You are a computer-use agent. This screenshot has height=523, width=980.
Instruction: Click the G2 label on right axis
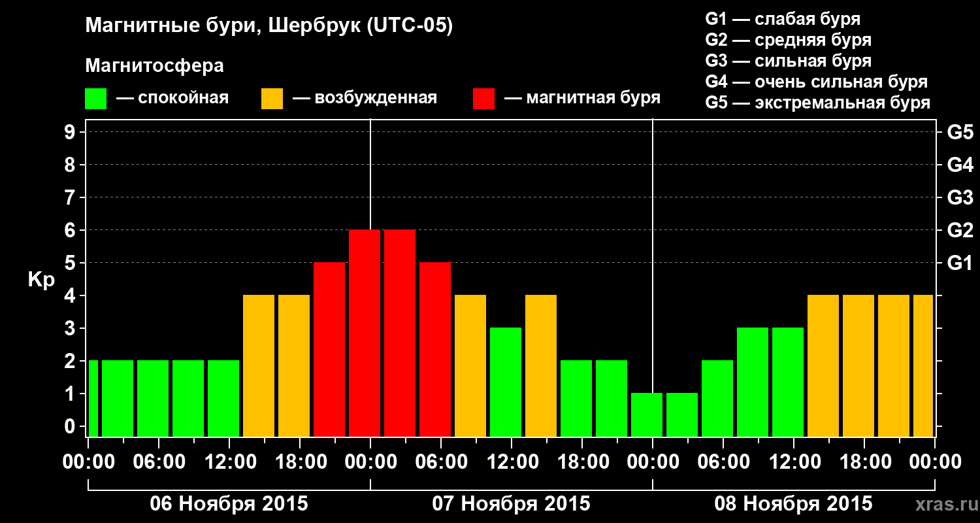click(960, 231)
